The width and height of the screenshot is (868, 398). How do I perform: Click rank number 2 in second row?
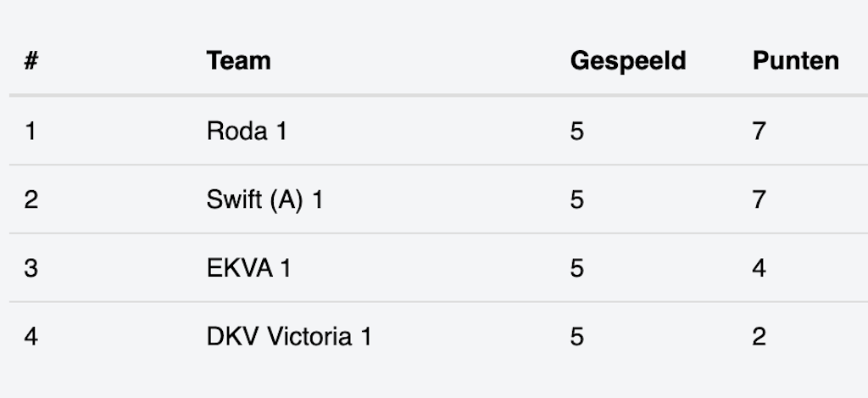31,200
